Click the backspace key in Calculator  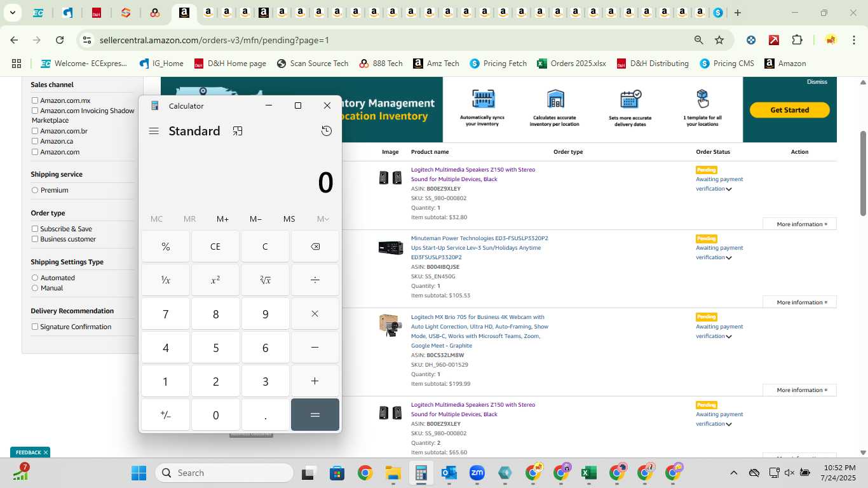315,247
